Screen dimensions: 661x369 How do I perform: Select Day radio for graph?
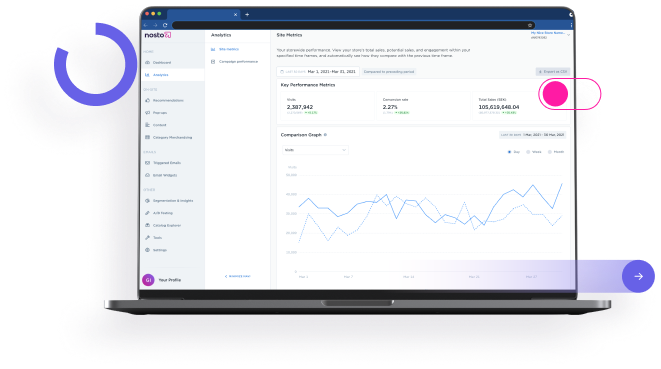(509, 152)
